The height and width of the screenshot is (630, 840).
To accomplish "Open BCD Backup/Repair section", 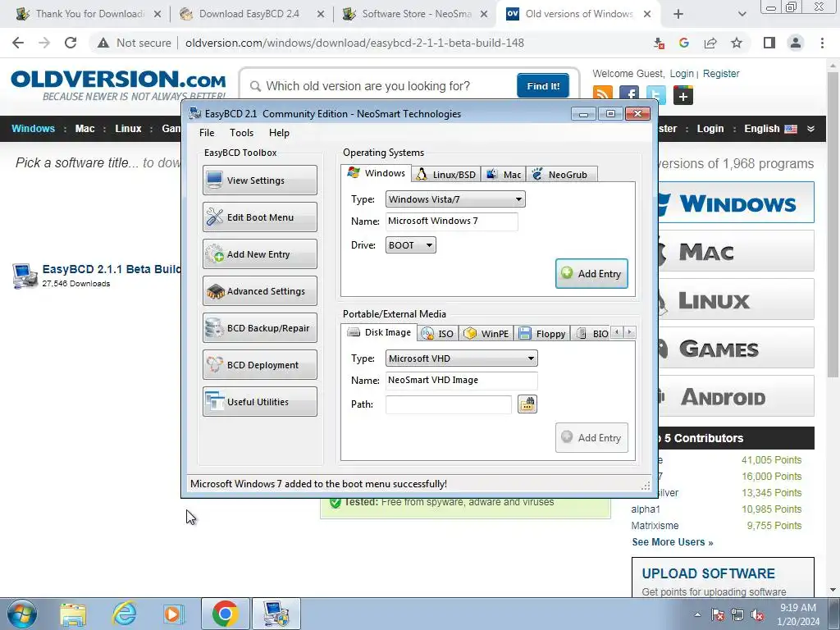I will click(x=260, y=328).
